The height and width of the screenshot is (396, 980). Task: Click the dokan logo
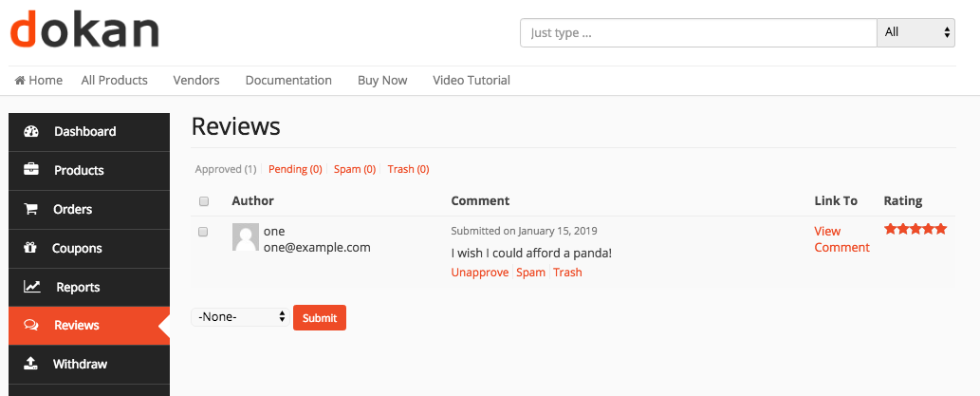(84, 30)
